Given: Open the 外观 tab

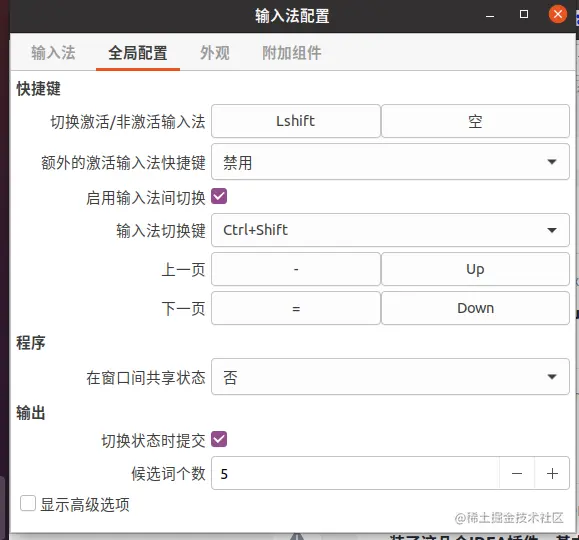Looking at the screenshot, I should 215,53.
